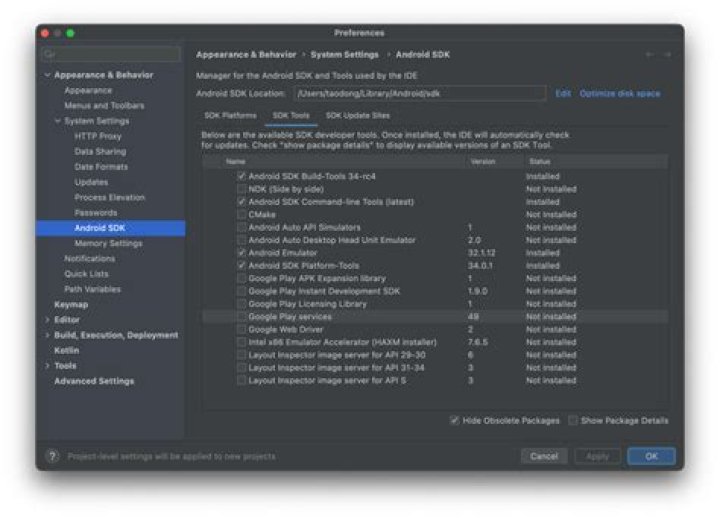720x518 pixels.
Task: Switch to SDK Platforms tab
Action: click(x=231, y=116)
